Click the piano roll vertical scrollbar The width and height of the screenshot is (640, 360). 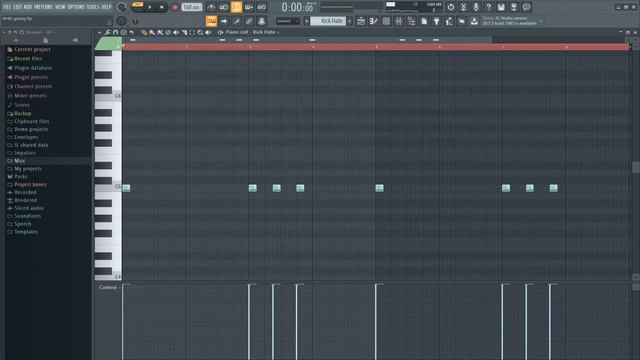[x=636, y=167]
